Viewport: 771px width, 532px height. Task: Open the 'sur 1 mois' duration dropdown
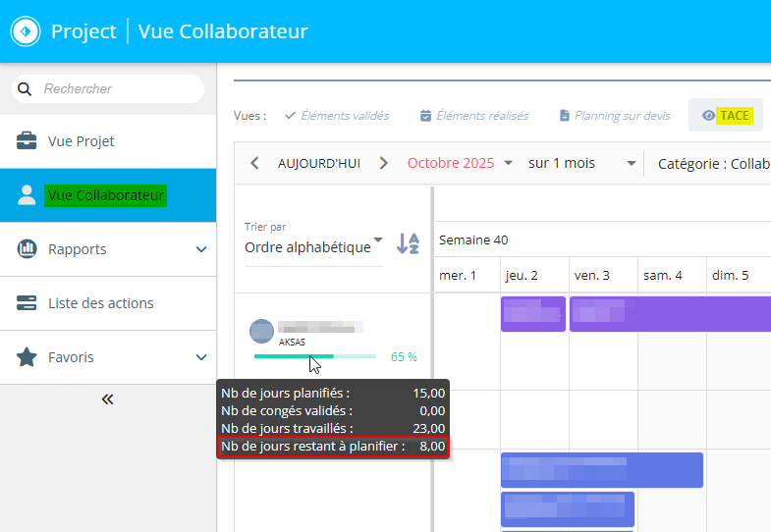575,164
